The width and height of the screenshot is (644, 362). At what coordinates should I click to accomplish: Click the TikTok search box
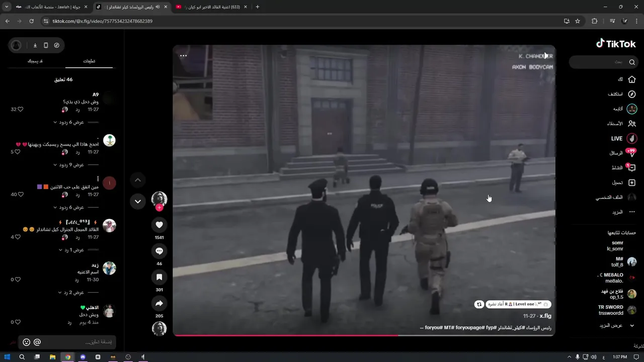pyautogui.click(x=604, y=62)
